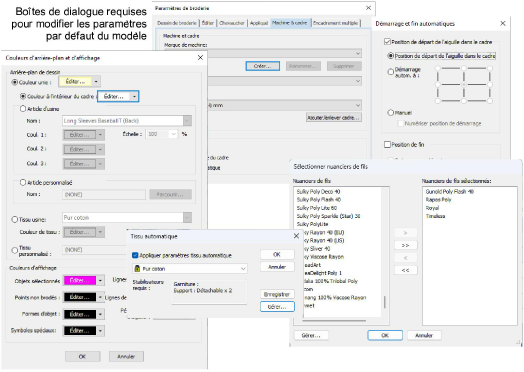Screen dimensions: 524x372
Task: Click Annuler in Couleurs d'arrière-plan dialog
Action: 126,357
